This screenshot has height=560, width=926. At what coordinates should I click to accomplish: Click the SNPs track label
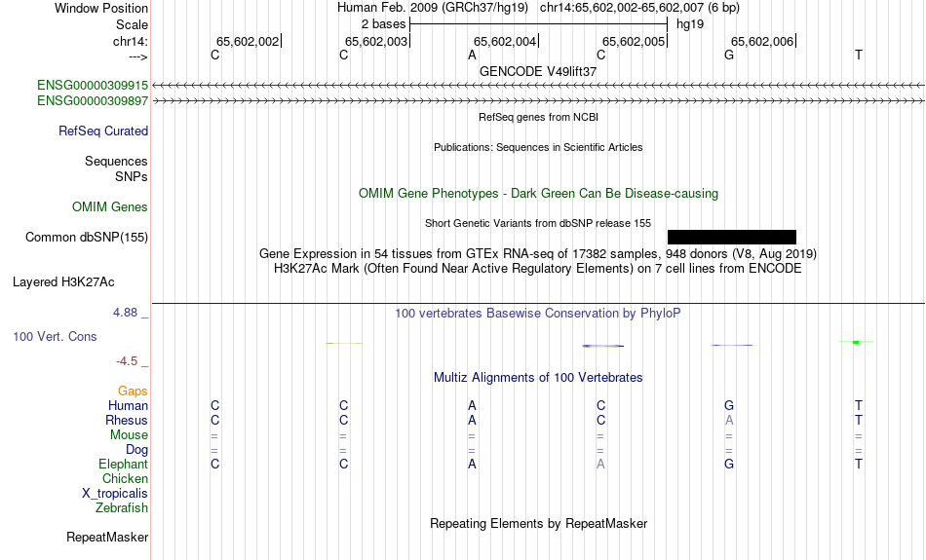pyautogui.click(x=132, y=176)
